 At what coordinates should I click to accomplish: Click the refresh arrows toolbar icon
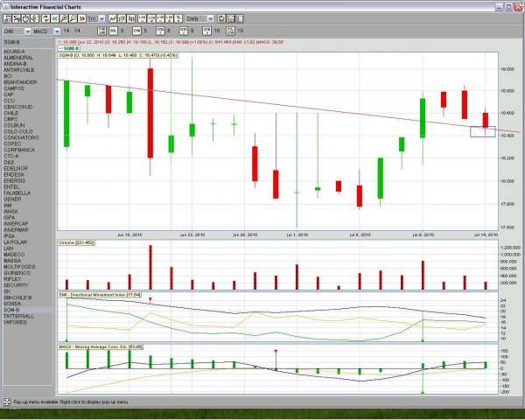45,18
